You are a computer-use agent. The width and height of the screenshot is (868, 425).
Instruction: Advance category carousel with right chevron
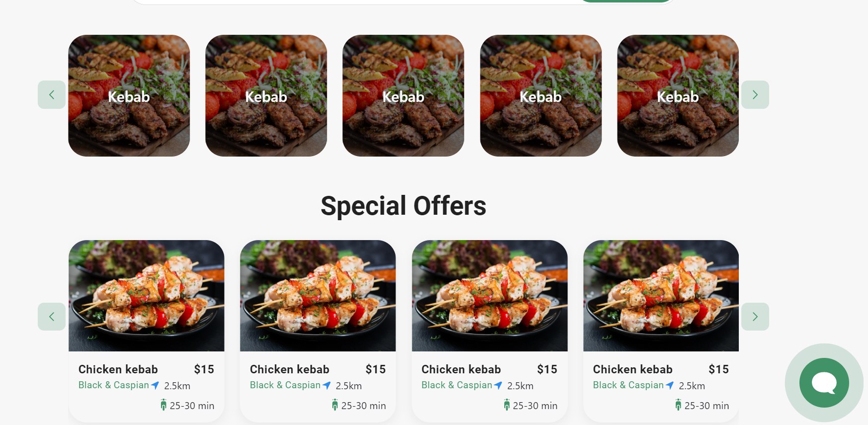pos(755,94)
